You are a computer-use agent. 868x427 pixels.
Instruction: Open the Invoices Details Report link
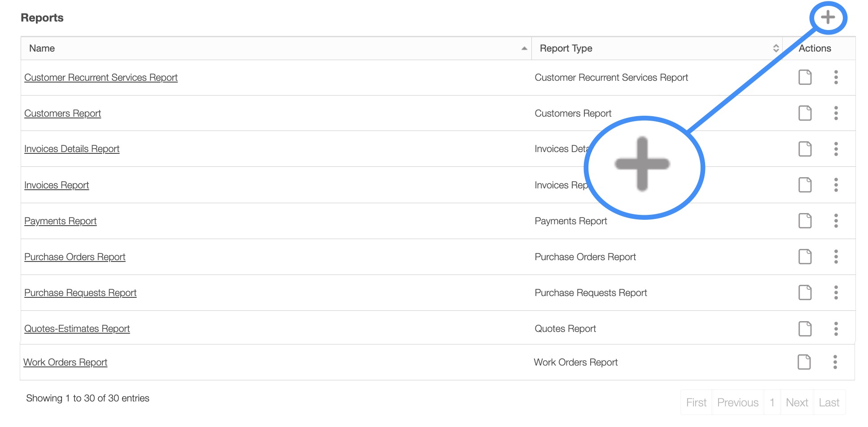coord(72,149)
